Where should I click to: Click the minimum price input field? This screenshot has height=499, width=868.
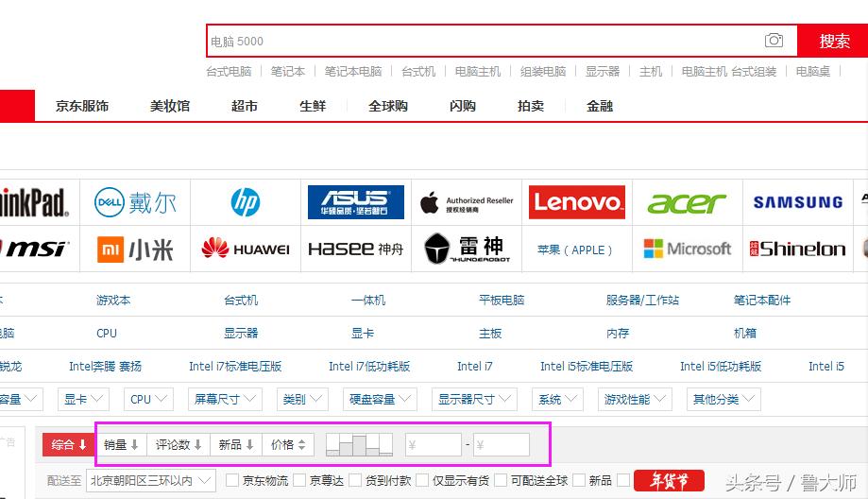click(x=433, y=445)
